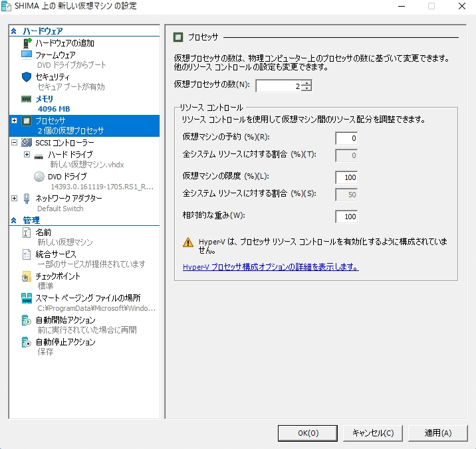The image size is (476, 449).
Task: Expand the Hard Drive (ハード ドライブ) node
Action: point(27,154)
